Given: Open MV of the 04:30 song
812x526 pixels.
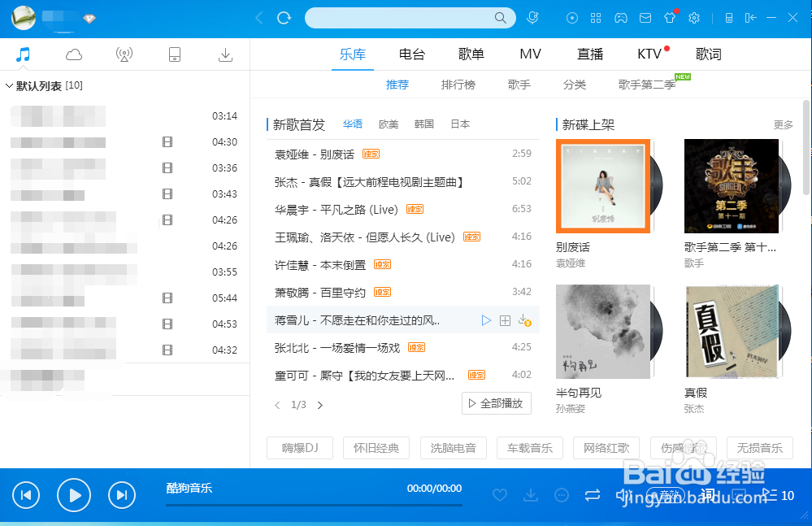Looking at the screenshot, I should click(x=167, y=141).
